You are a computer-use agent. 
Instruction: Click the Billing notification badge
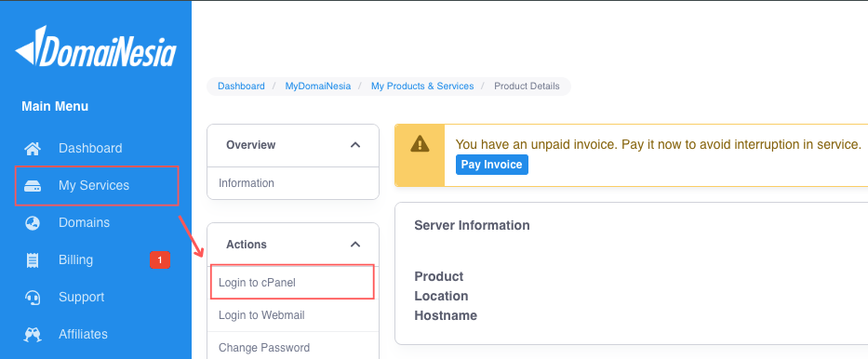160,260
